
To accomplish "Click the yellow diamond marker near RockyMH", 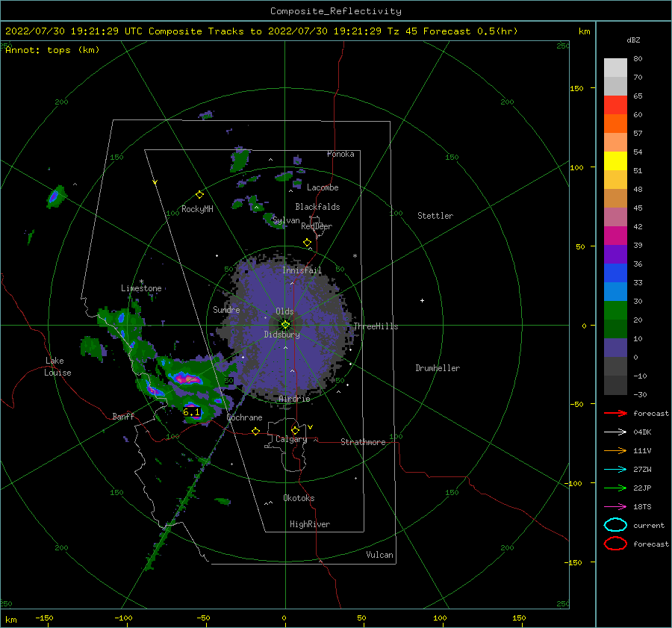I will 199,195.
